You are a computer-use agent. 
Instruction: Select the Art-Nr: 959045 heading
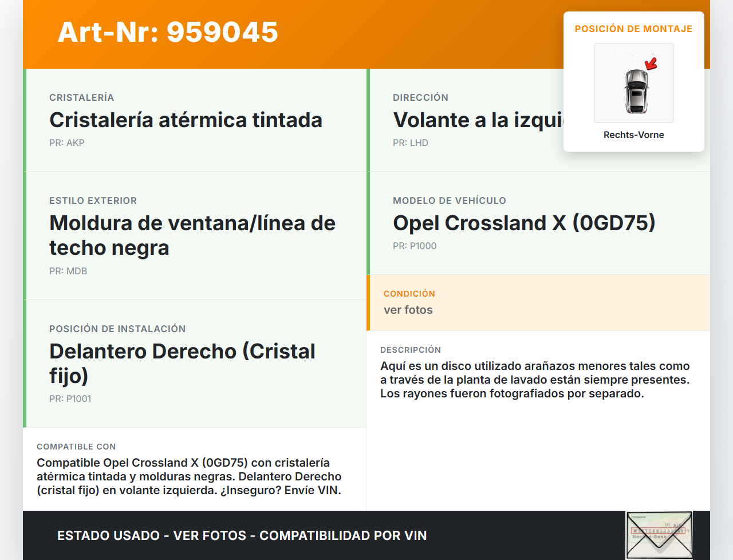pyautogui.click(x=168, y=32)
